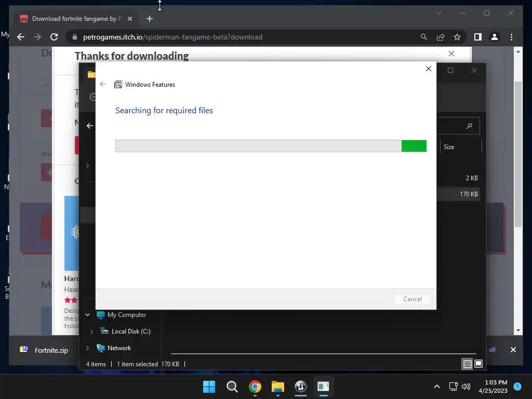Screen dimensions: 532x399
Task: Click the share page icon in Chrome
Action: [441, 37]
